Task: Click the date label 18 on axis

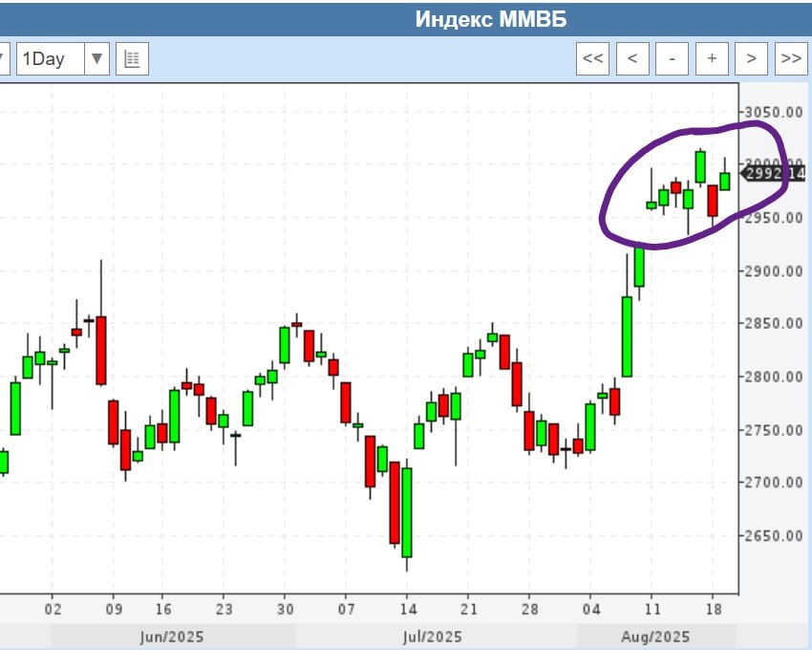Action: (x=713, y=609)
